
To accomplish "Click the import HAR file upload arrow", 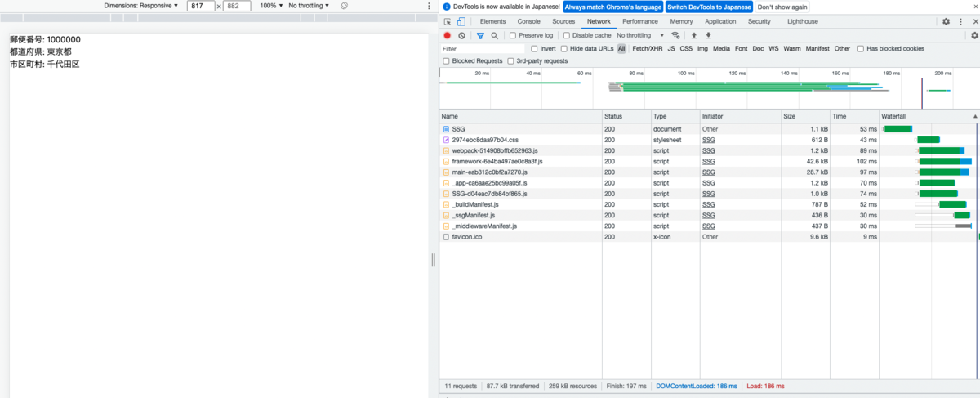I will point(694,35).
